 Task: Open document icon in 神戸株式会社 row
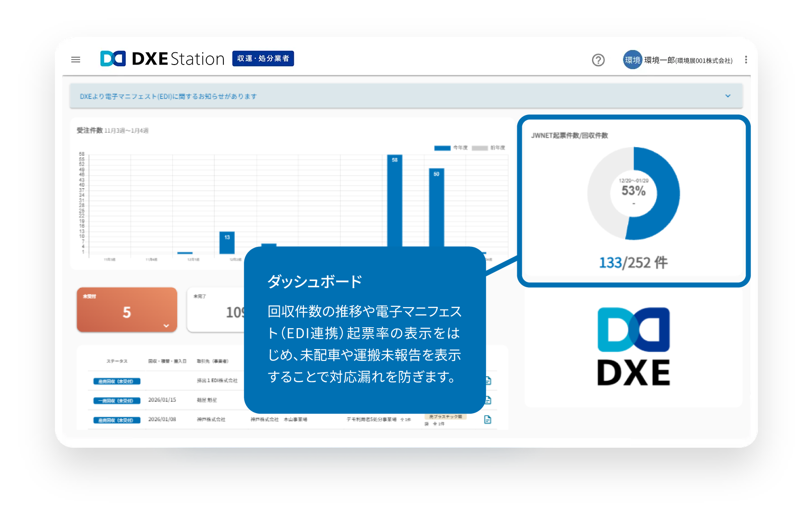point(488,420)
